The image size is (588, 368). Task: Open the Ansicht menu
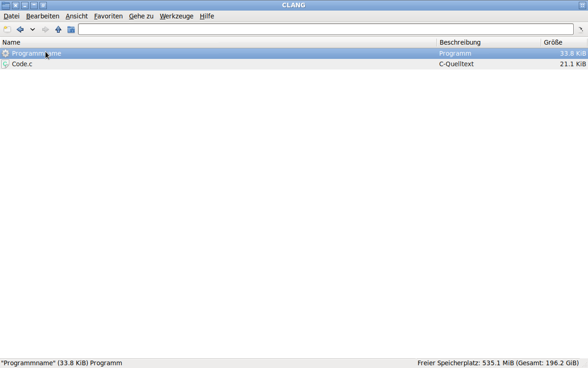point(77,16)
